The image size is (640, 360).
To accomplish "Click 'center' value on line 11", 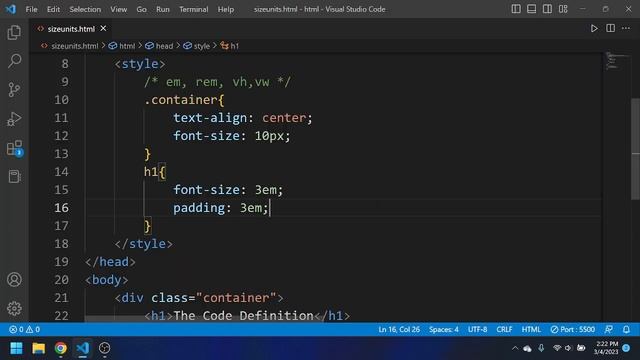I will click(x=284, y=118).
